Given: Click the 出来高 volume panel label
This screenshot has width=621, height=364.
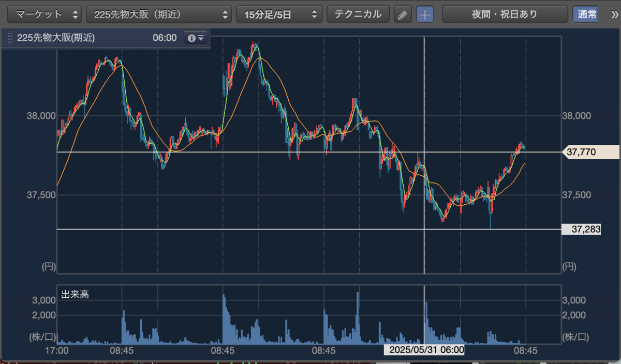Looking at the screenshot, I should (x=75, y=294).
